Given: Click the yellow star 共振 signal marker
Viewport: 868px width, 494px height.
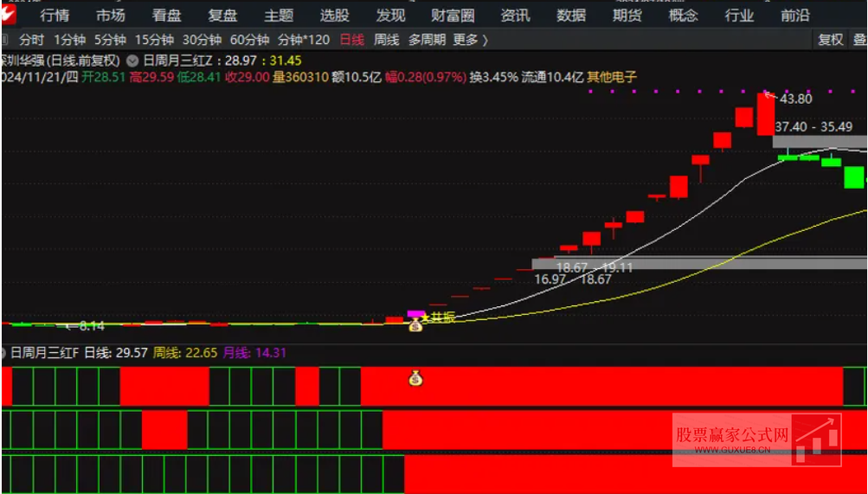Looking at the screenshot, I should tap(437, 318).
